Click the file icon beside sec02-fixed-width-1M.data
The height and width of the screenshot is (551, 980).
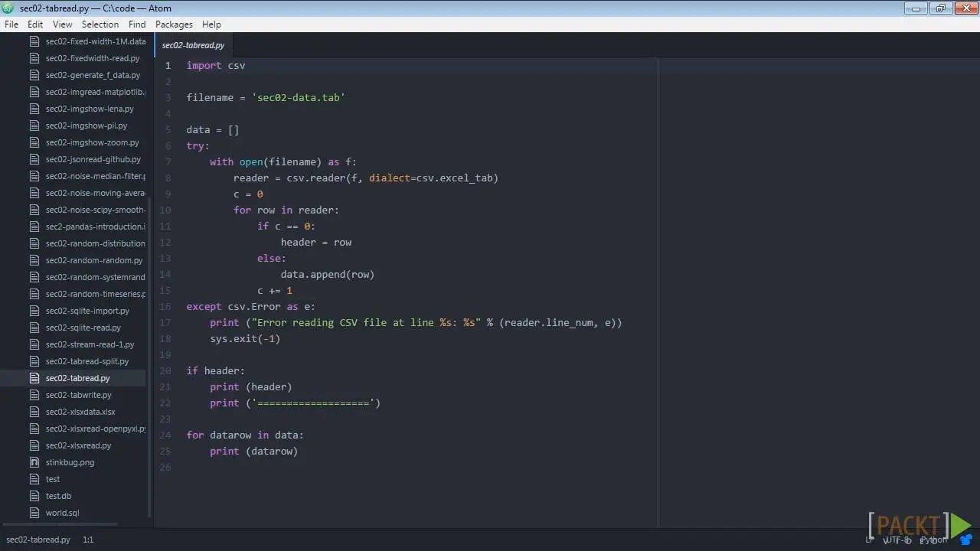pos(34,41)
